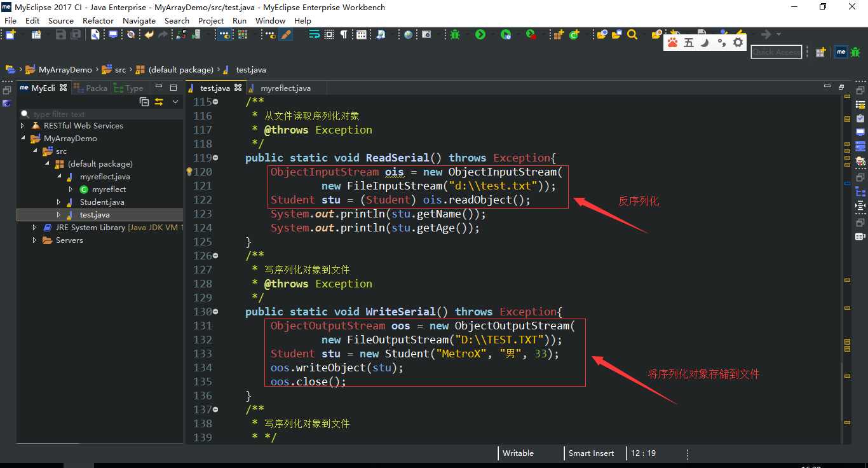This screenshot has width=868, height=468.
Task: Open the Window menu
Action: (270, 20)
